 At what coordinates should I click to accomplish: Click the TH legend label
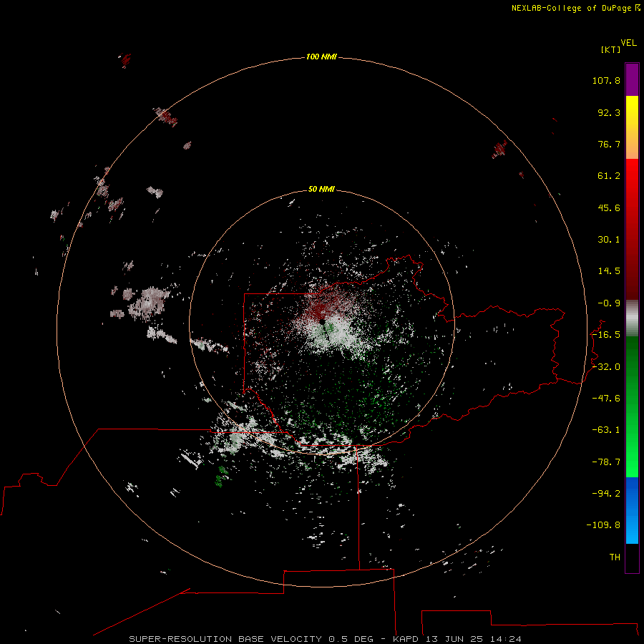click(x=615, y=557)
